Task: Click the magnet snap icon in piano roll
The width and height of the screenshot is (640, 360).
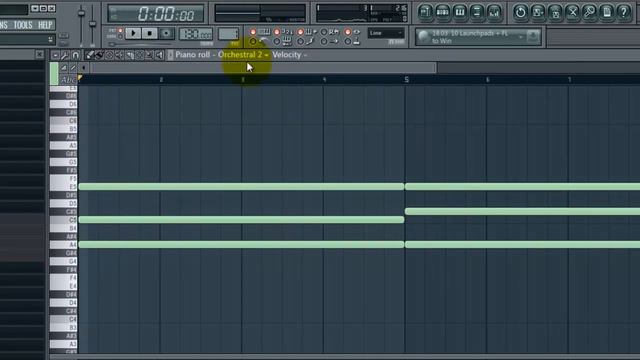Action: coord(76,55)
